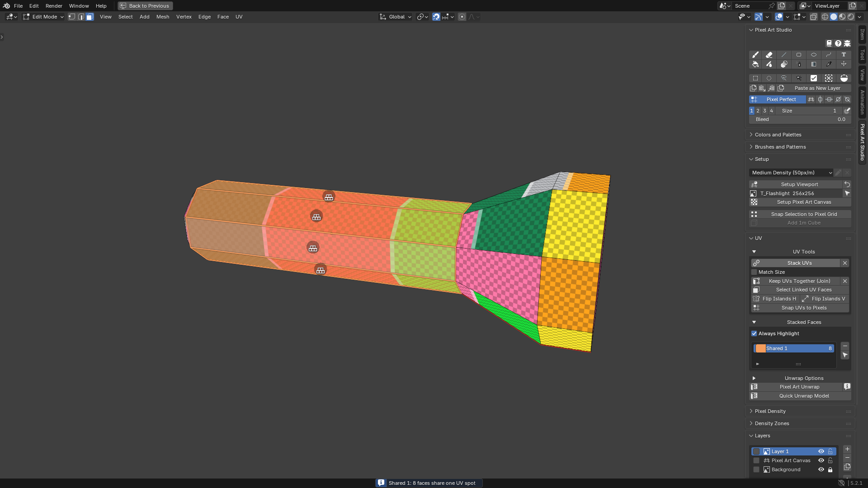Click the select-faces arrow icon beside Shared 1
Image resolution: width=868 pixels, height=488 pixels.
(845, 355)
